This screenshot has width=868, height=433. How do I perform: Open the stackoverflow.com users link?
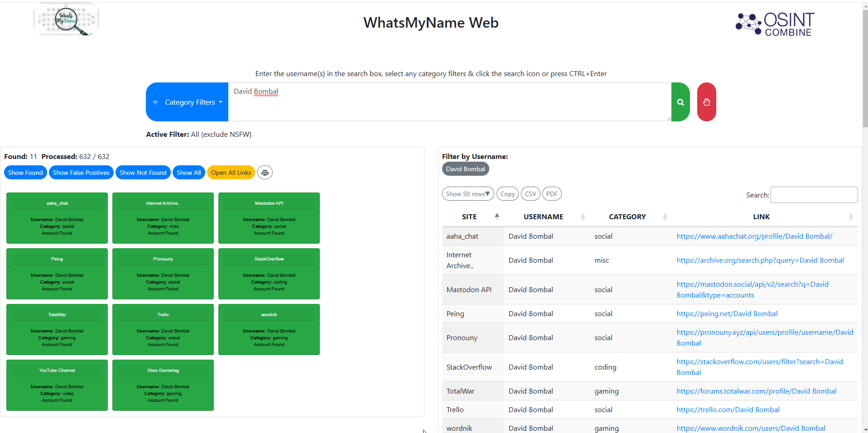click(x=760, y=367)
